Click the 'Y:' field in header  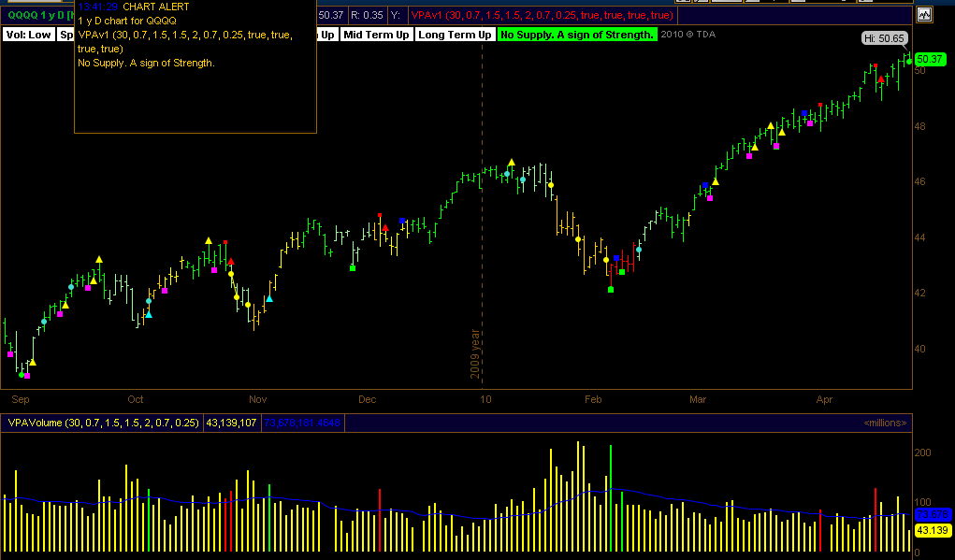tap(397, 15)
